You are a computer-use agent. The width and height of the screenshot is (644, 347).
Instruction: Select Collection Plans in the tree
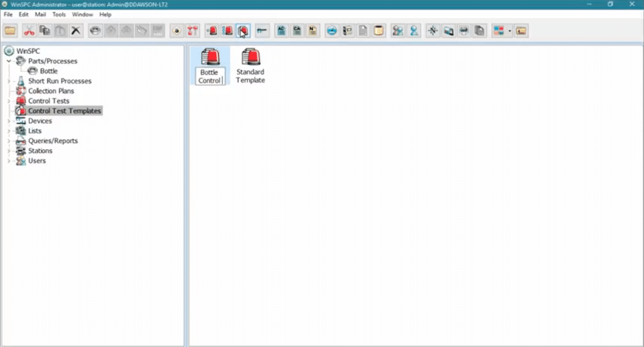[x=51, y=91]
